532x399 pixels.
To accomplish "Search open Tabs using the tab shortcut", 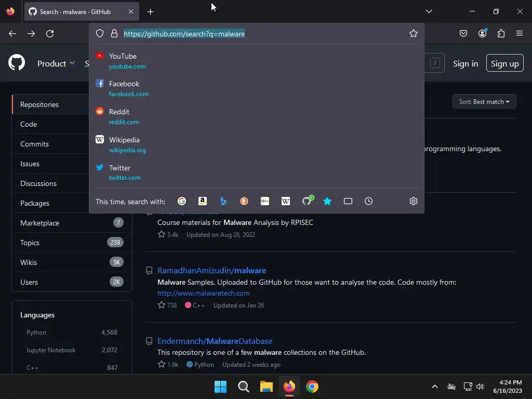I will point(348,201).
